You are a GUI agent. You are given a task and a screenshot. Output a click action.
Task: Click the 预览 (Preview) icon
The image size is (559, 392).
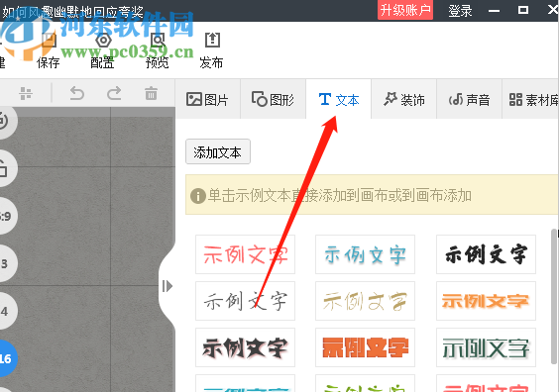tap(158, 41)
